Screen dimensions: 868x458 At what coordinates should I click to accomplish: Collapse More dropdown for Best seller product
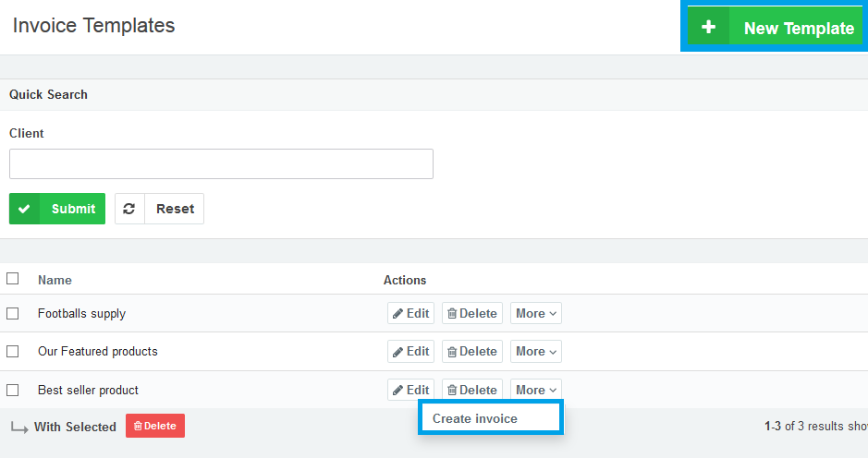tap(535, 390)
